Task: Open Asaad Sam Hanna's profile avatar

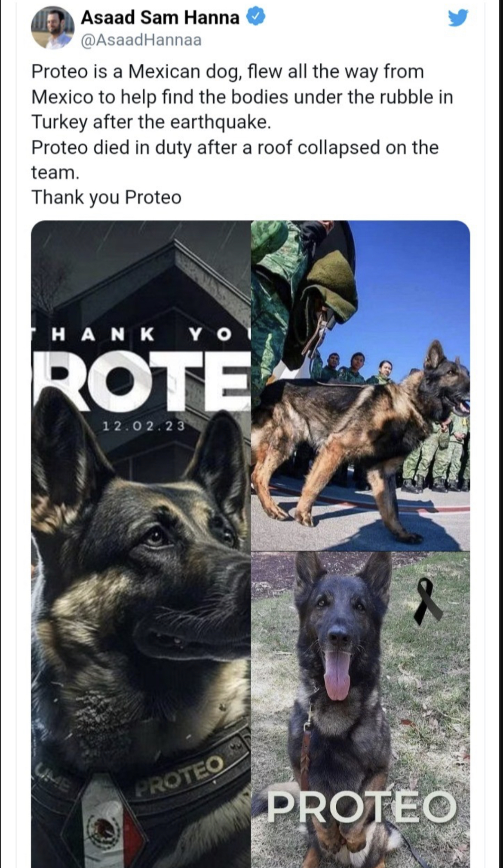Action: [52, 28]
